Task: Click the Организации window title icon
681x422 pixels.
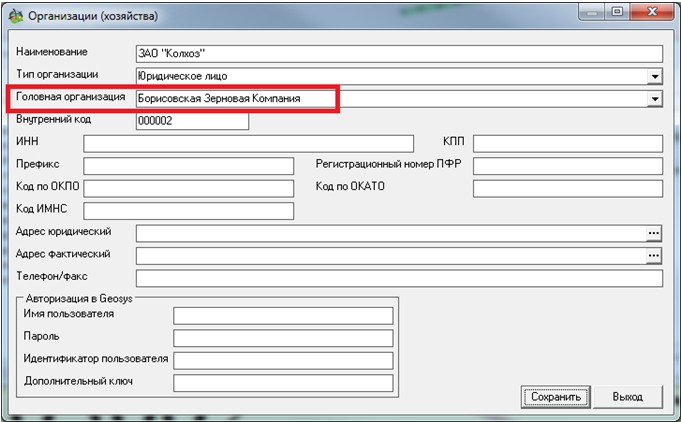Action: 16,17
